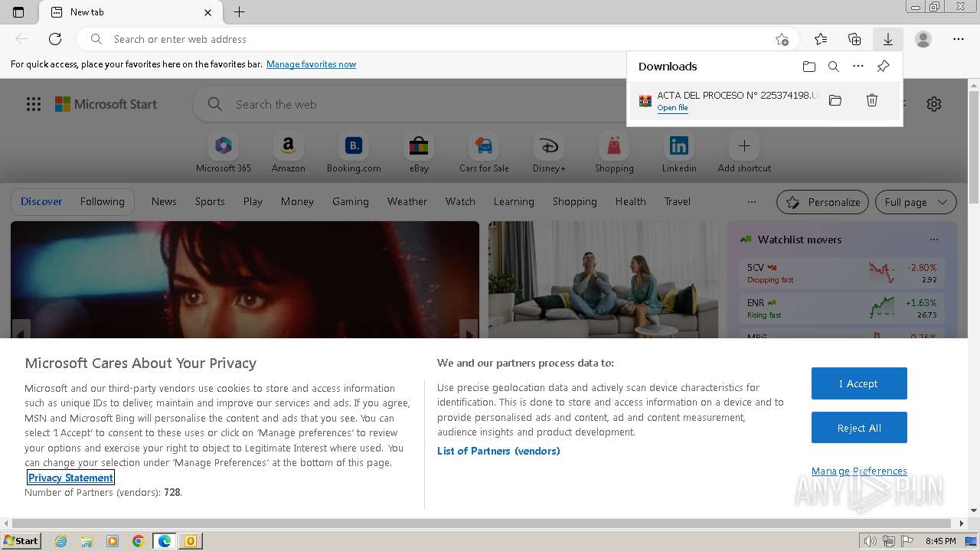Click Reject All cookies button
The image size is (980, 551).
(859, 428)
